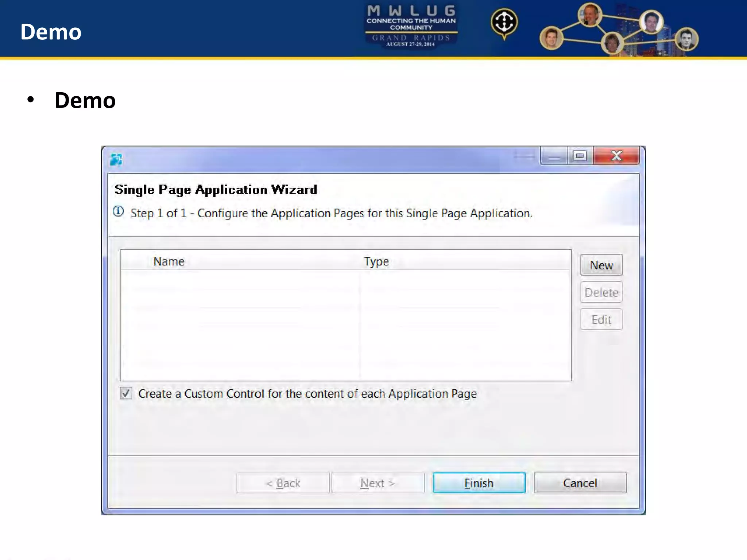
Task: Cancel the Single Page Application Wizard
Action: pyautogui.click(x=580, y=483)
